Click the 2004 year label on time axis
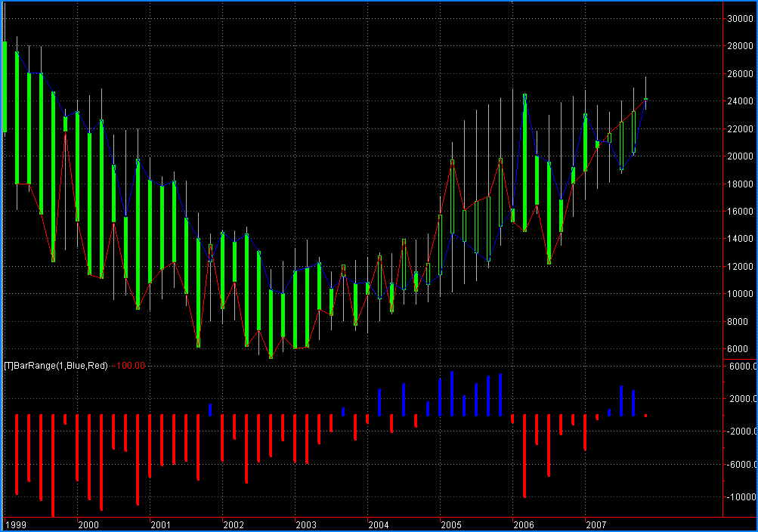Image resolution: width=758 pixels, height=532 pixels. (x=379, y=524)
